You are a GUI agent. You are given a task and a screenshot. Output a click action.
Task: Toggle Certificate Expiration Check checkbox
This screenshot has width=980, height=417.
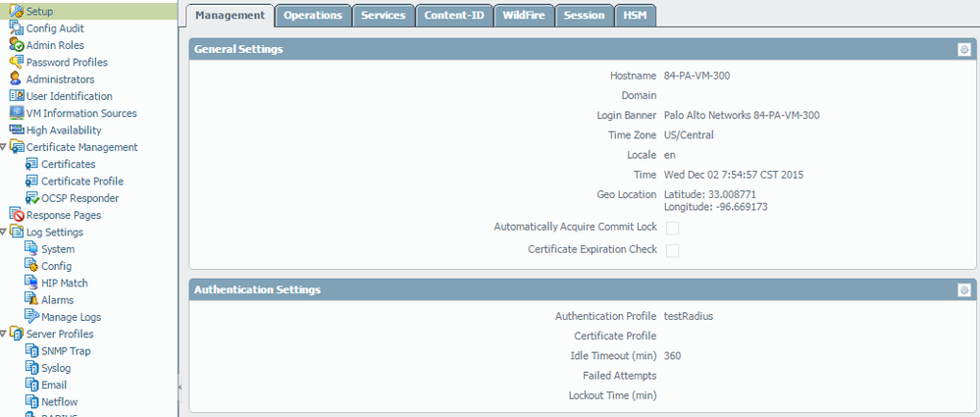click(x=672, y=250)
